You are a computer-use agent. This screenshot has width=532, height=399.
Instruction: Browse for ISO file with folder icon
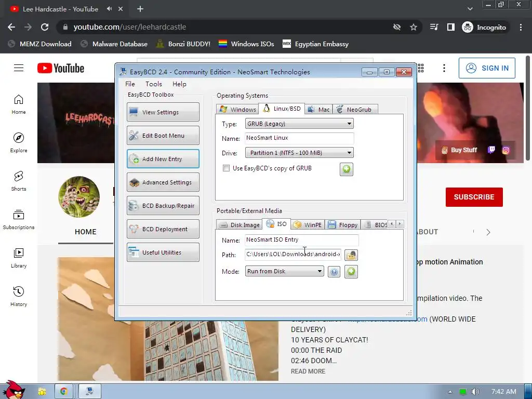pos(351,255)
